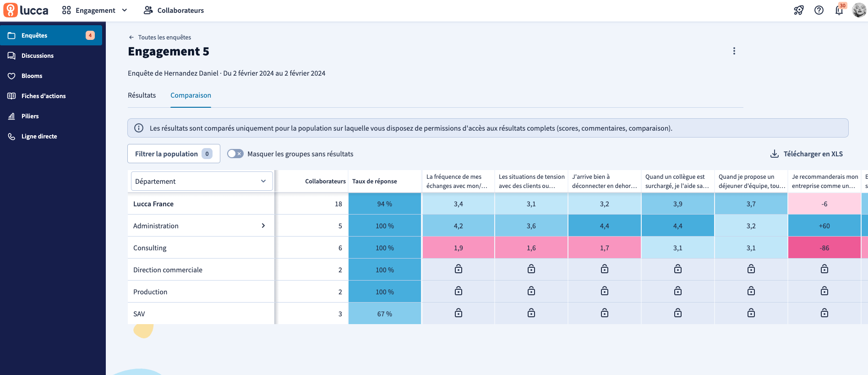Expand the Engagement module chevron

pos(125,10)
